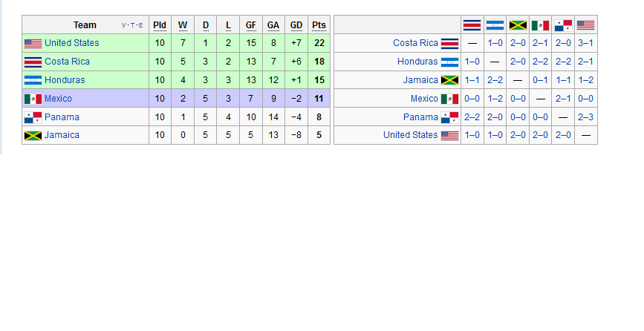Click the Pts column header abbreviation
The image size is (644, 331).
(319, 25)
